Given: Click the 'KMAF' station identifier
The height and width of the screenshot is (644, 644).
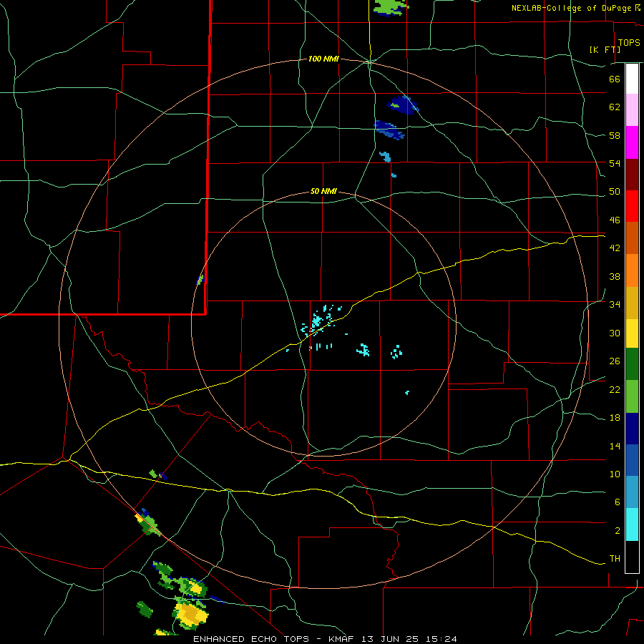Looking at the screenshot, I should 342,639.
